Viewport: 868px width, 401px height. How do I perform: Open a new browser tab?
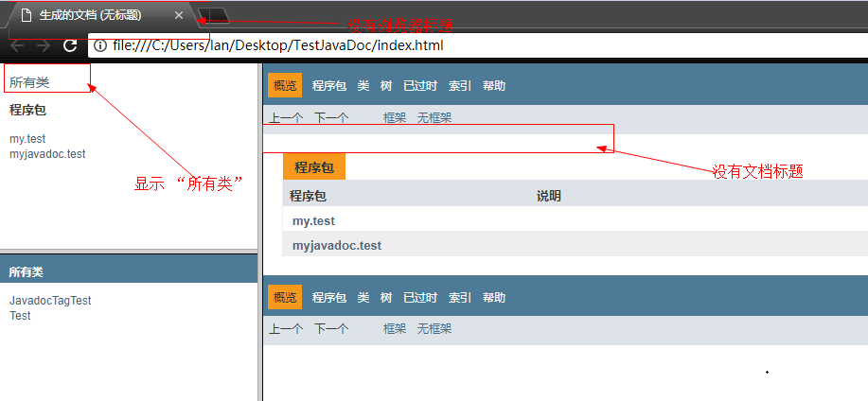216,15
